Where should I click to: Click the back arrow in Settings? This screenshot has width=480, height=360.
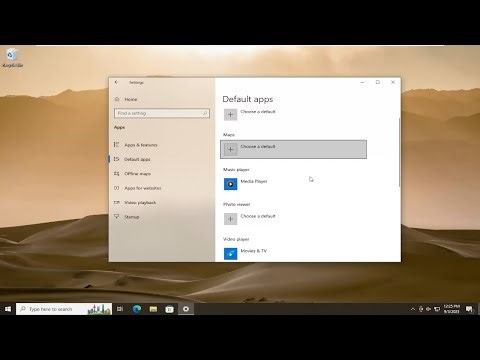click(x=116, y=82)
